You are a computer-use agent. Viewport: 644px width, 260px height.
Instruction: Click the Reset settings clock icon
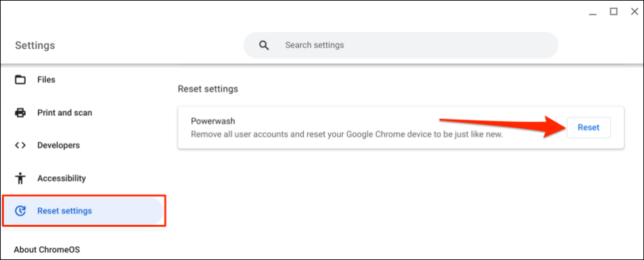point(20,211)
